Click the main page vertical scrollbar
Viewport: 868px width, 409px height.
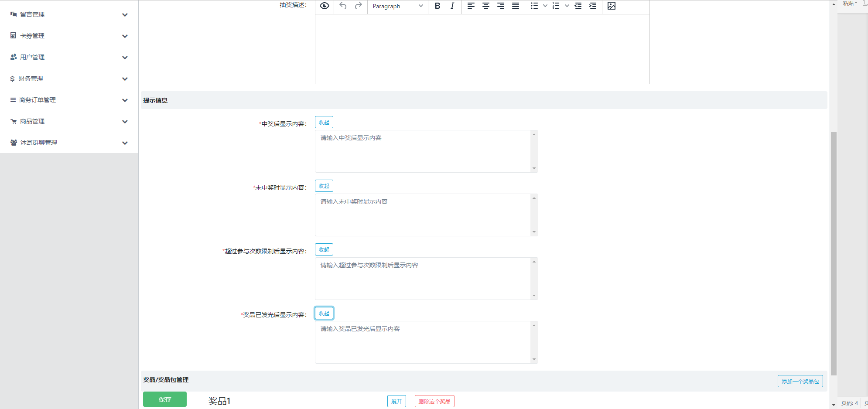click(x=834, y=253)
